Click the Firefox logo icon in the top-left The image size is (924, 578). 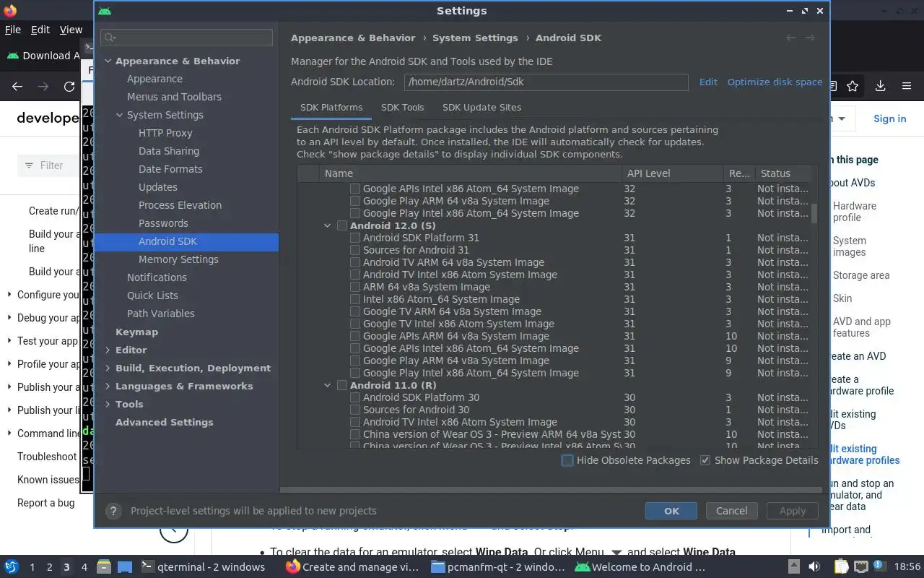coord(9,10)
